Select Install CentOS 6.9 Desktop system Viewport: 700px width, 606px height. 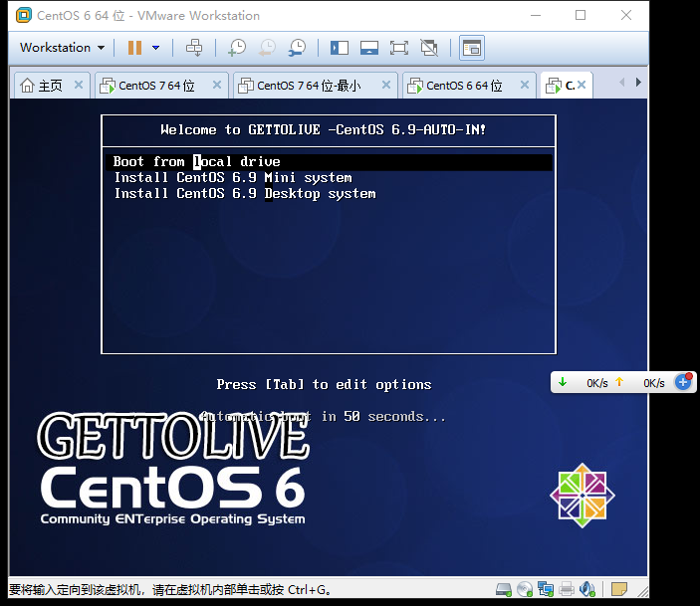click(x=245, y=194)
